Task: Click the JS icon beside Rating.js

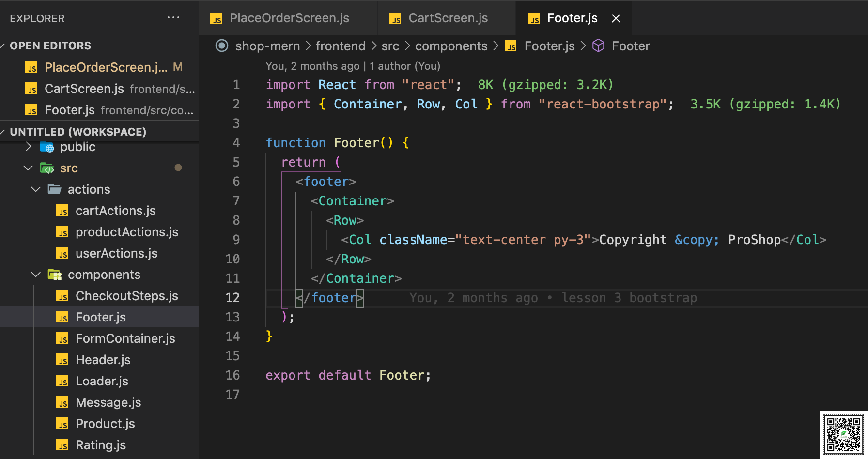Action: coord(62,445)
